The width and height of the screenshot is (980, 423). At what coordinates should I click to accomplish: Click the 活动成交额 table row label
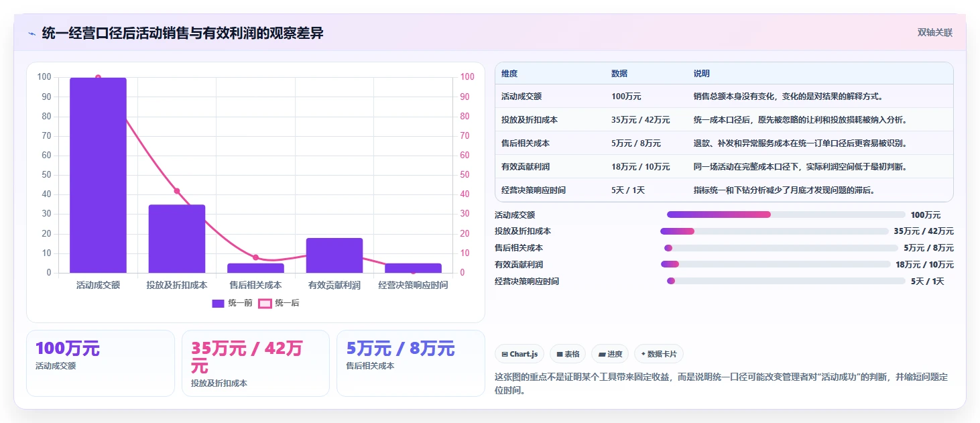tap(522, 97)
